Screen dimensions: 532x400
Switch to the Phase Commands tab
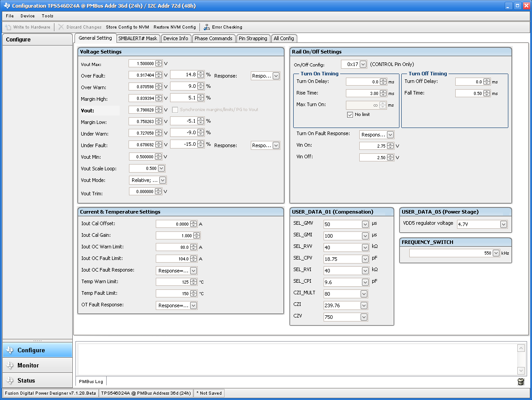click(x=213, y=38)
